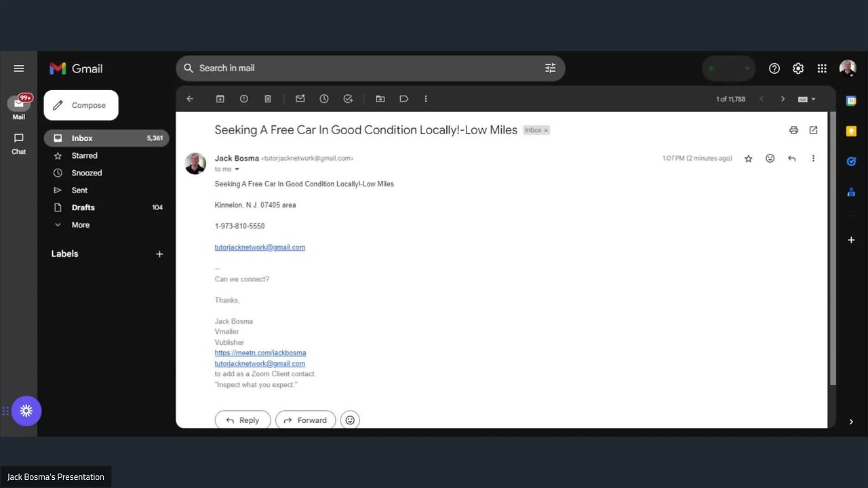Open the Settings gear
Screen dimensions: 868x488
798,68
